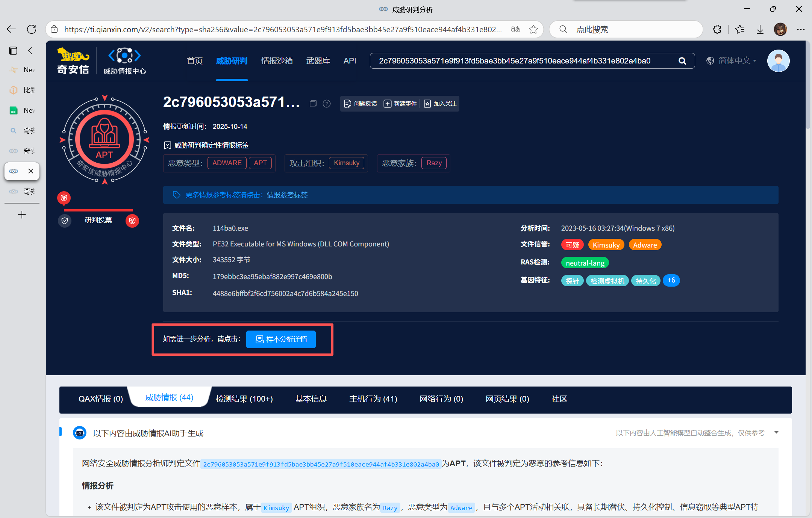Switch to 主机行为 (41) tab
This screenshot has height=518, width=812.
(x=373, y=399)
